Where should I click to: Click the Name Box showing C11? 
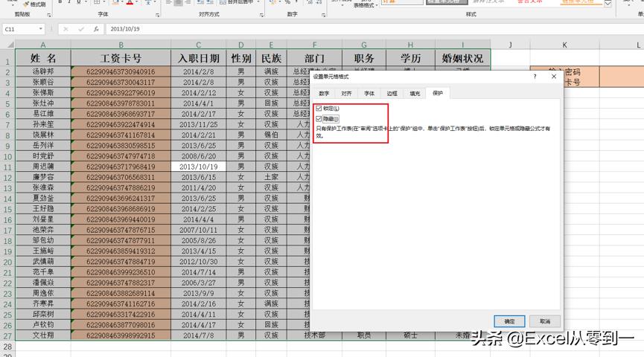click(21, 29)
